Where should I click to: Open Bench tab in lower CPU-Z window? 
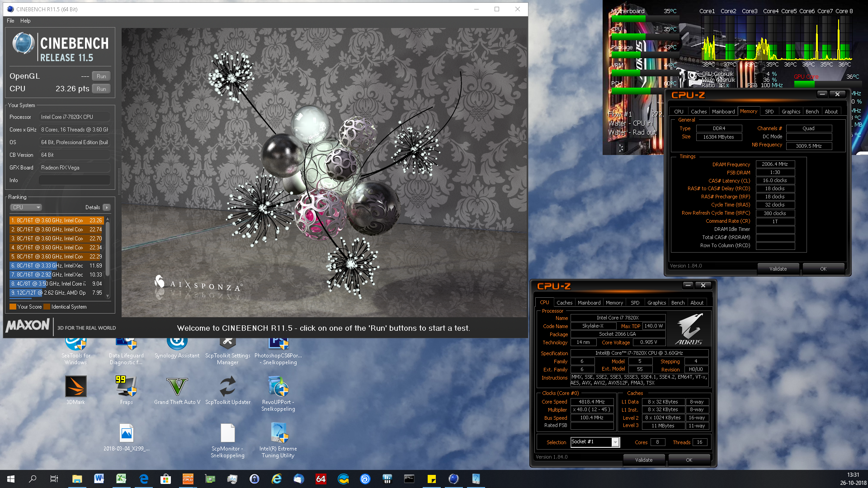[678, 303]
